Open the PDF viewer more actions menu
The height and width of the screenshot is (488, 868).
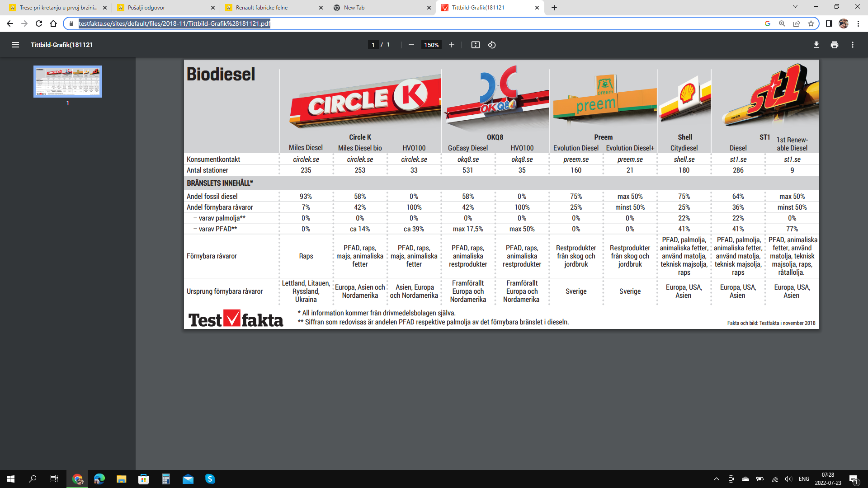click(x=852, y=45)
